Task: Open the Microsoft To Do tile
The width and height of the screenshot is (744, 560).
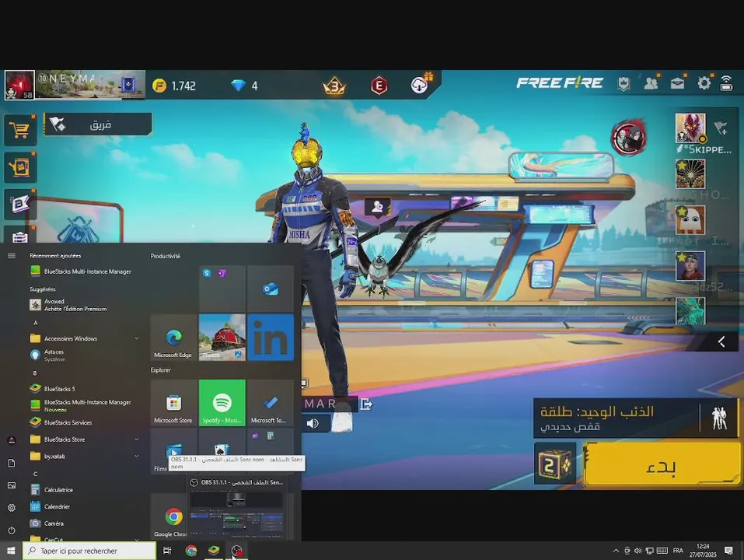Action: click(x=271, y=402)
